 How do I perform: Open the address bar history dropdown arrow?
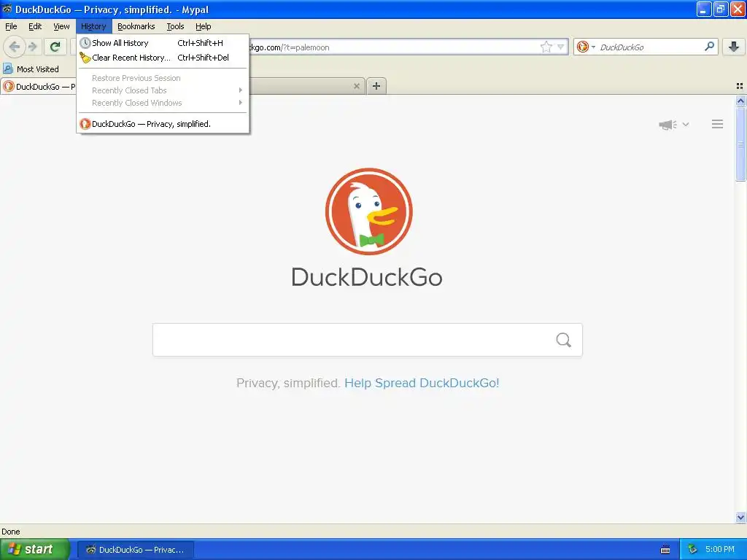(561, 47)
